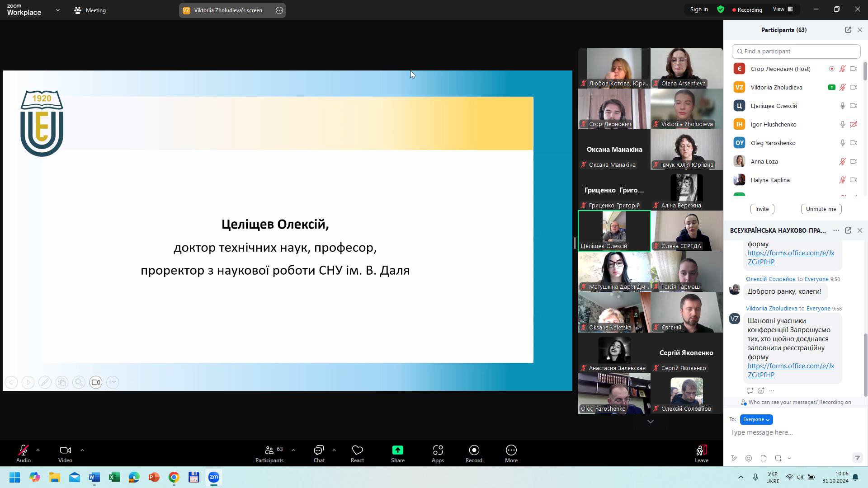Expand video options arrow next to Video
Viewport: 868px width, 488px height.
coord(82,450)
